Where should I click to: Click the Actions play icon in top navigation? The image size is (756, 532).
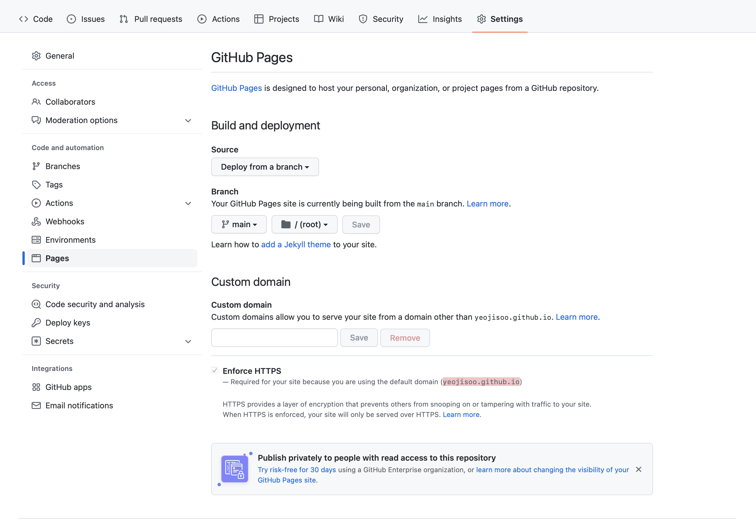(202, 19)
